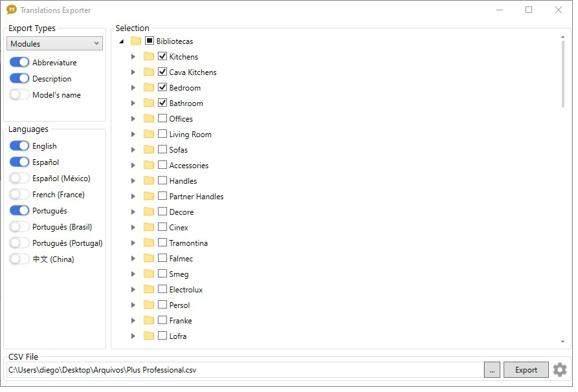The image size is (578, 392).
Task: Enable the French (France) toggle
Action: [x=19, y=195]
